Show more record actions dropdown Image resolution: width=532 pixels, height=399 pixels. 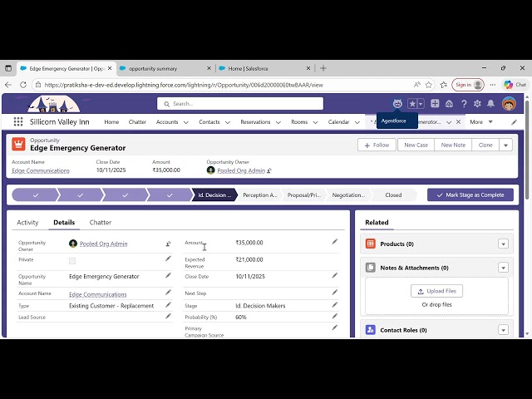tap(505, 145)
